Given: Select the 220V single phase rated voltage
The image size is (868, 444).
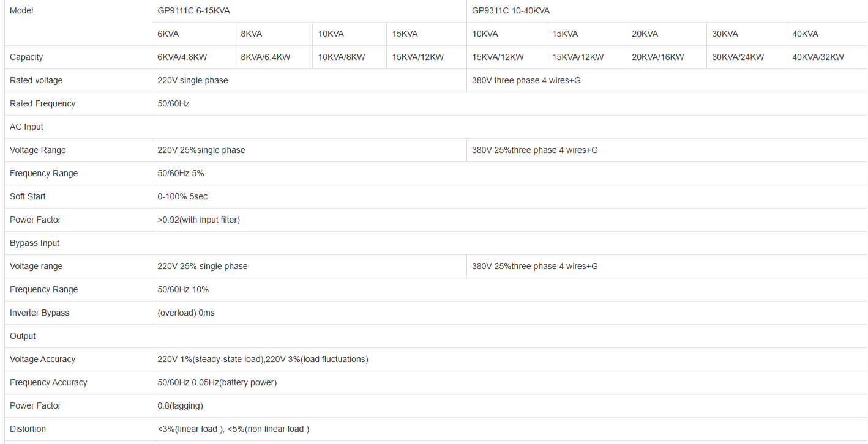Looking at the screenshot, I should click(x=193, y=81).
